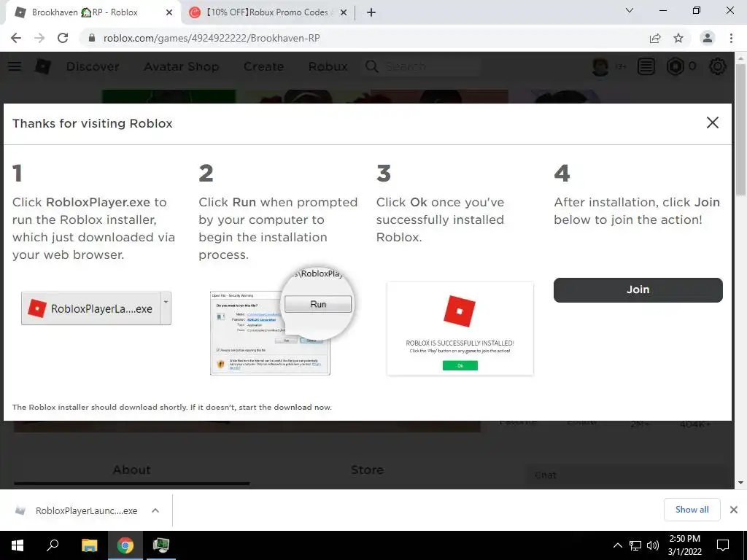This screenshot has width=747, height=560.
Task: Open Avatar Shop in Roblox header
Action: click(x=182, y=66)
